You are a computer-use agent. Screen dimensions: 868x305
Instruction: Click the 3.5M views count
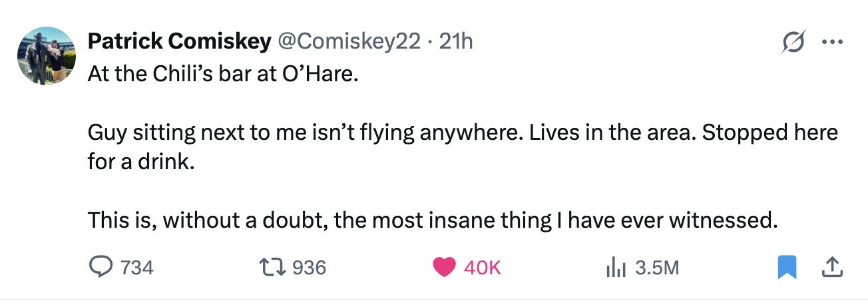tap(657, 268)
